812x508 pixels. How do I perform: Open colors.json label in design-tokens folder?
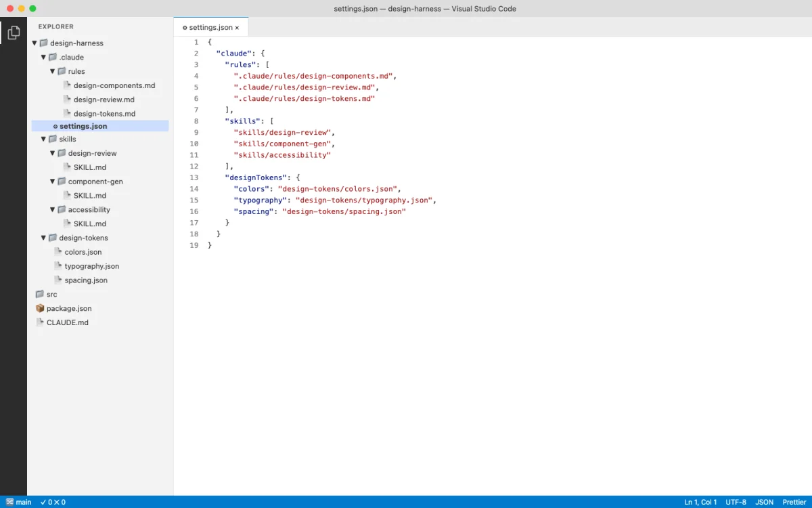coord(83,252)
